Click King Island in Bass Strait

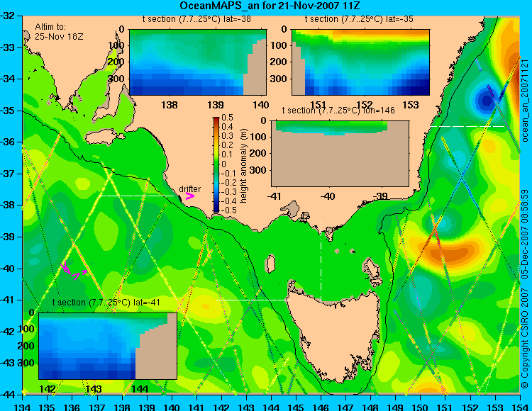click(270, 264)
